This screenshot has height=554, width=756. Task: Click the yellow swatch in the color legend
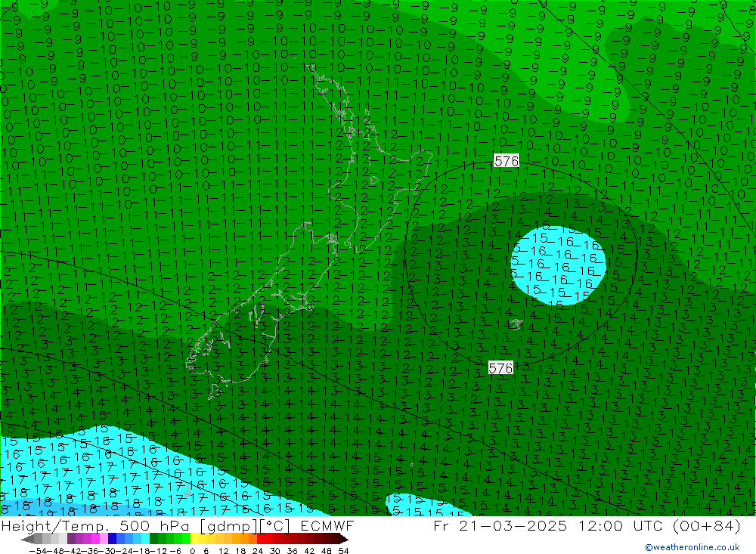point(194,539)
